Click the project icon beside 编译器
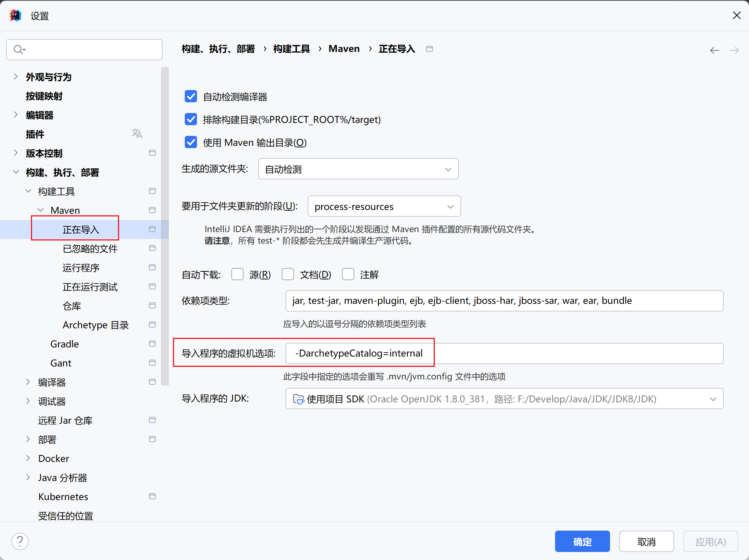749x560 pixels. [x=152, y=382]
